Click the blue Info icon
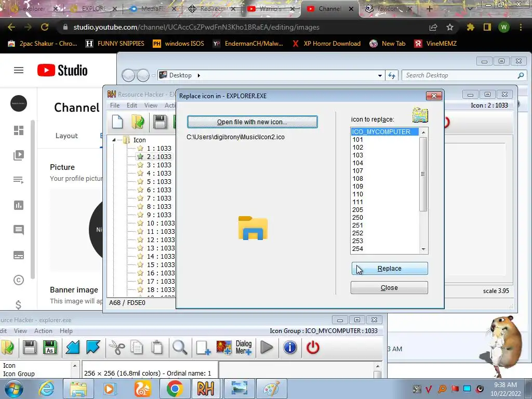Screen dimensions: 532x399 click(290, 348)
